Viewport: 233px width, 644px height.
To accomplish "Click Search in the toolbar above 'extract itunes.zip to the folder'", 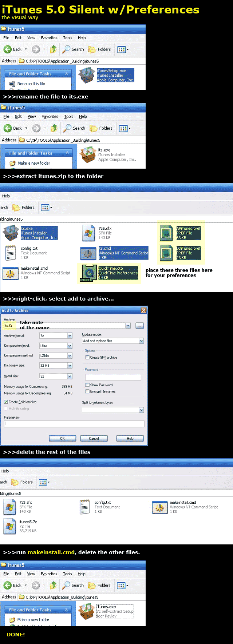I will tap(74, 128).
